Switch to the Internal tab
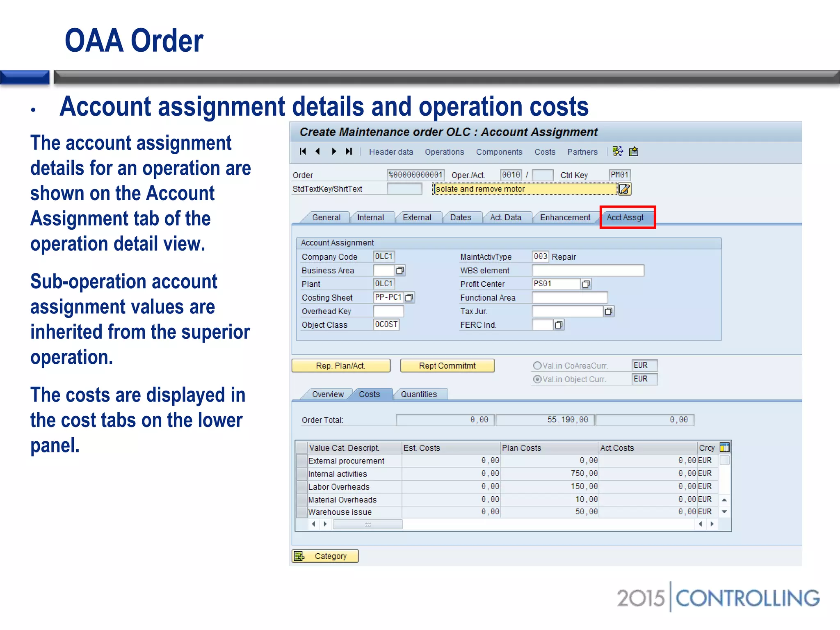The width and height of the screenshot is (840, 630). (371, 217)
